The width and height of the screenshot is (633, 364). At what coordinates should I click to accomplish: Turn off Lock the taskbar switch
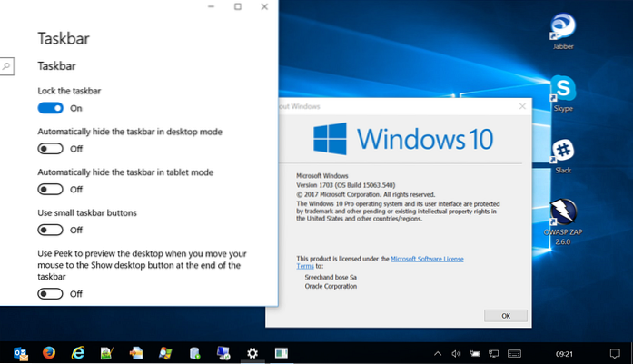pyautogui.click(x=51, y=108)
